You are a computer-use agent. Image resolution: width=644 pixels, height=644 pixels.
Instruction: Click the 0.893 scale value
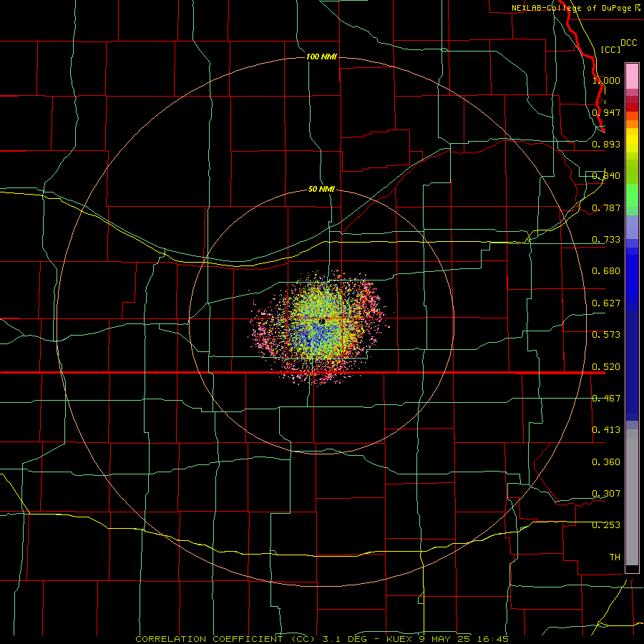tap(606, 144)
